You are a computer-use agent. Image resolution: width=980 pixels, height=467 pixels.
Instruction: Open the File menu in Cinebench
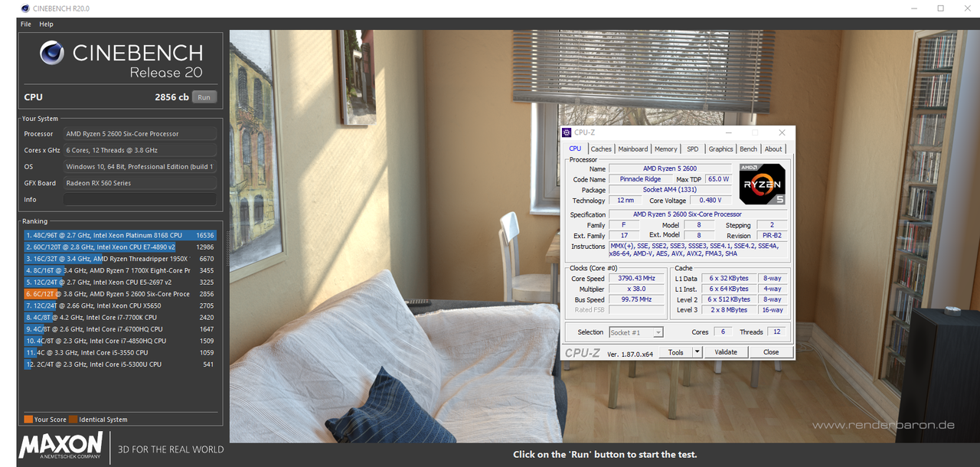[25, 24]
